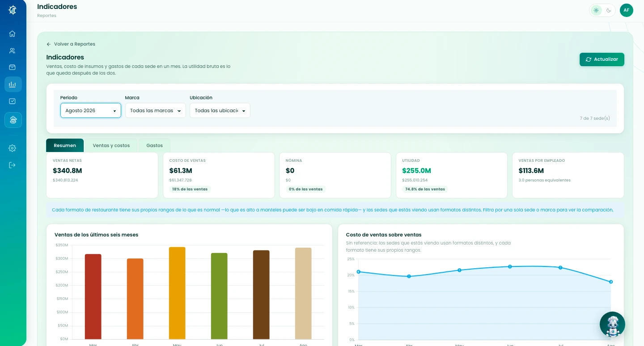644x346 pixels.
Task: Open the people section in sidebar
Action: [13, 51]
